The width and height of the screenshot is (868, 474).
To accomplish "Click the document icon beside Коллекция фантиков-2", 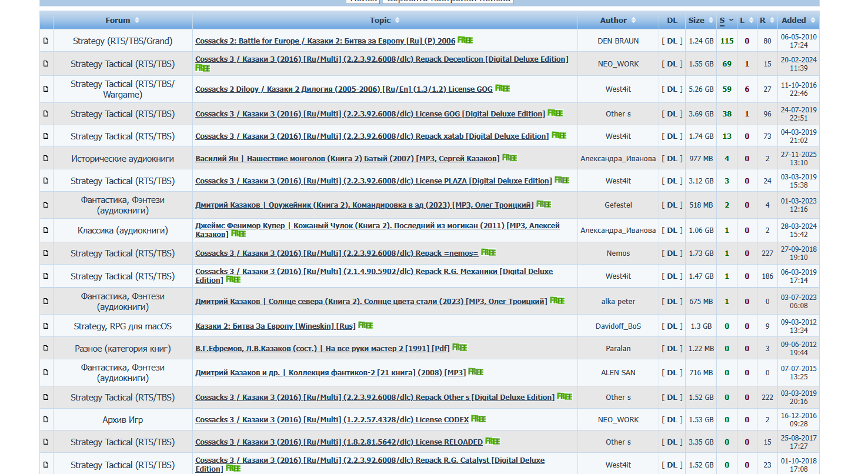I will pos(46,372).
